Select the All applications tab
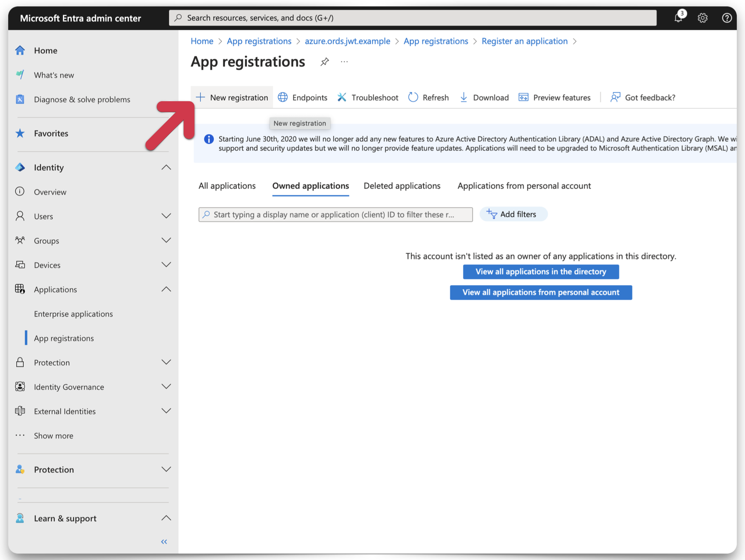Viewport: 745px width, 560px height. tap(227, 186)
